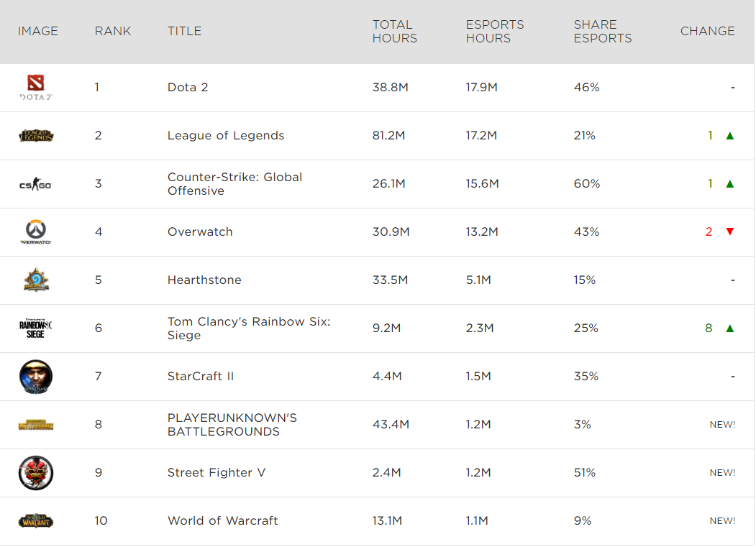Click the World of Warcraft logo
The height and width of the screenshot is (547, 756).
pyautogui.click(x=36, y=521)
